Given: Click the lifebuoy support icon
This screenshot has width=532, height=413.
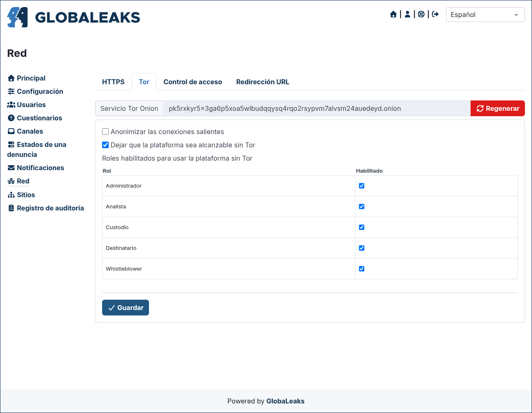Looking at the screenshot, I should click(x=421, y=15).
